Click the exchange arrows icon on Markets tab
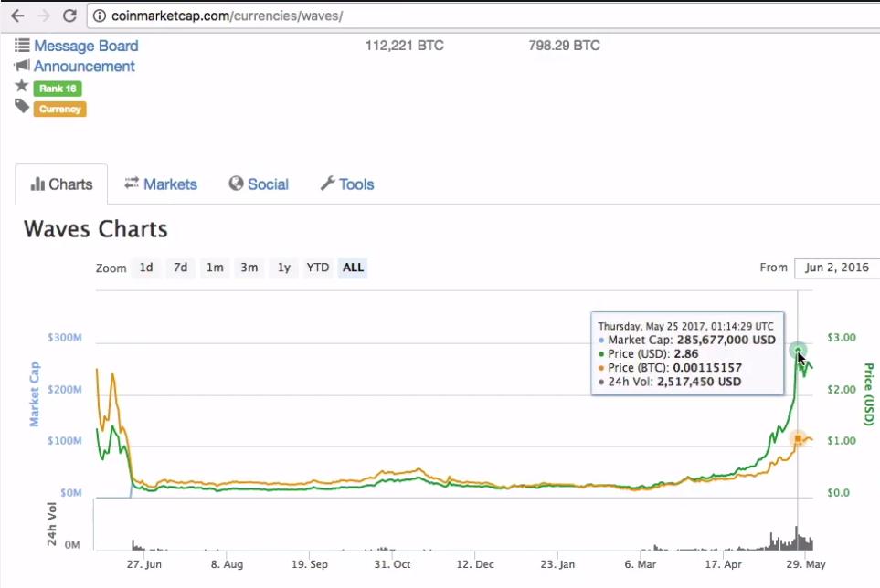 [132, 184]
